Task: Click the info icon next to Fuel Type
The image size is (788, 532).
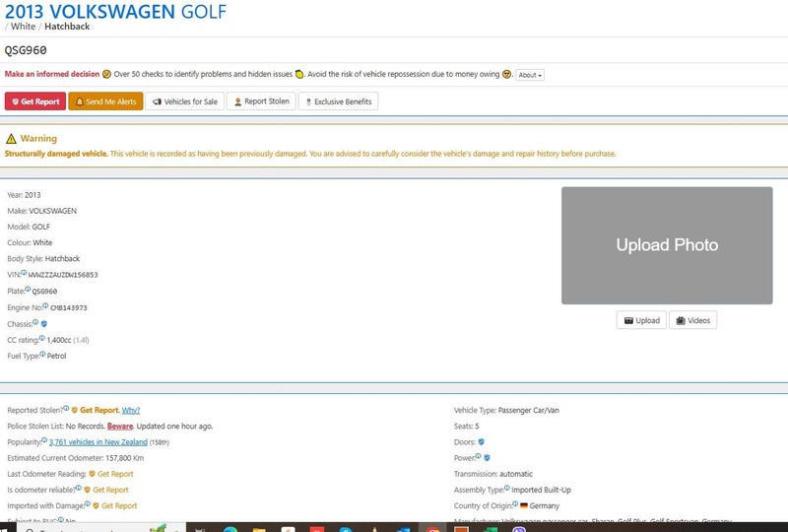Action: coord(41,355)
